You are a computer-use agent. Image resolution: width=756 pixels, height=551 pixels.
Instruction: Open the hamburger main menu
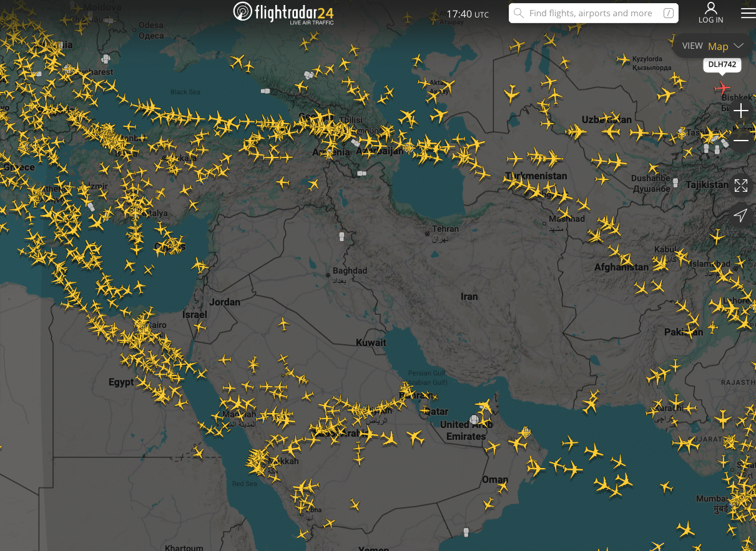(747, 13)
